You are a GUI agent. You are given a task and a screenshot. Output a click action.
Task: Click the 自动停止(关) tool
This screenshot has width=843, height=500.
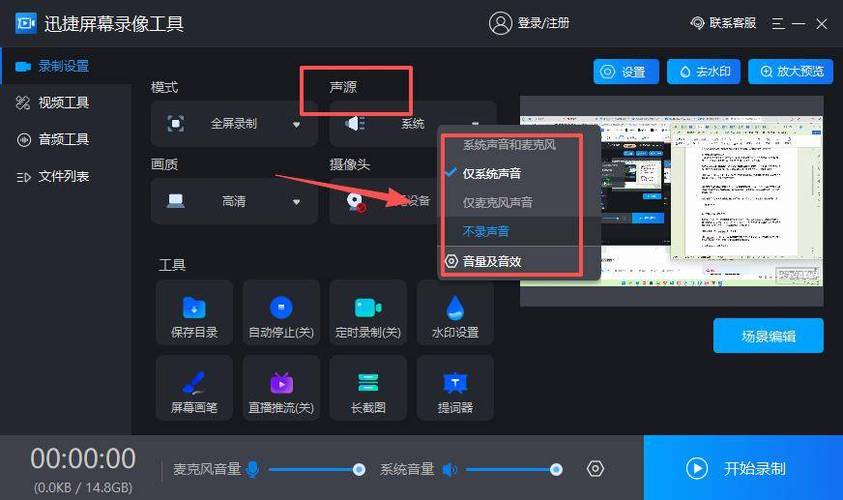[281, 312]
